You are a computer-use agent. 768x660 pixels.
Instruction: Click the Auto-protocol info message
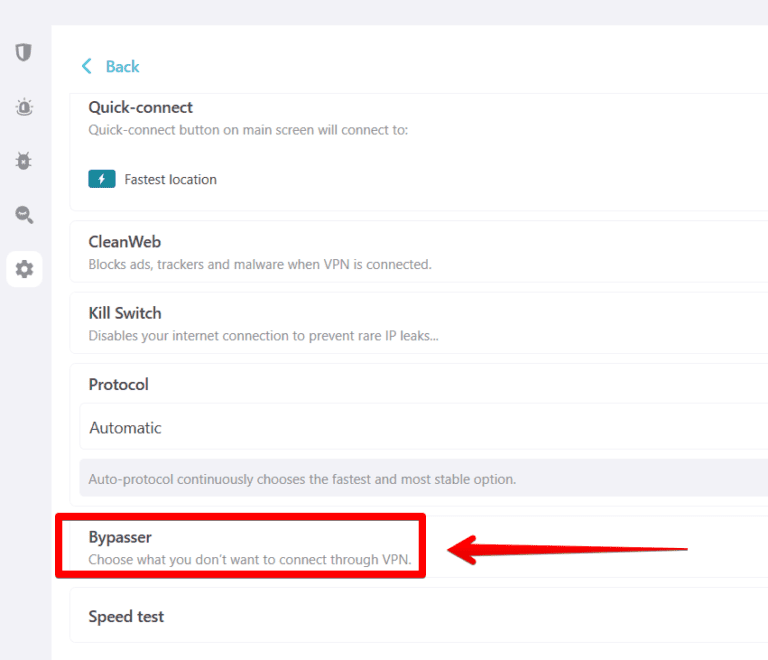pyautogui.click(x=302, y=479)
